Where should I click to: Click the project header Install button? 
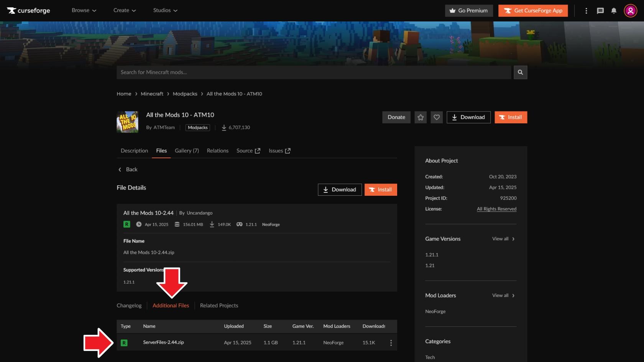coord(511,117)
